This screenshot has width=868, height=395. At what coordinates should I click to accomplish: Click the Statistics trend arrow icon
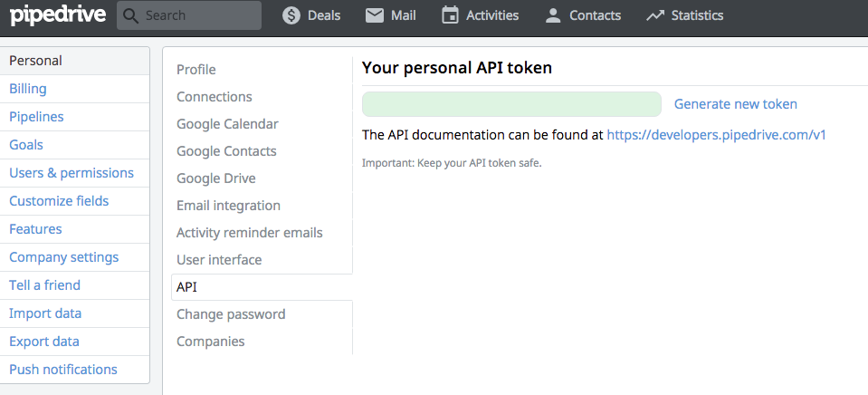[x=655, y=15]
